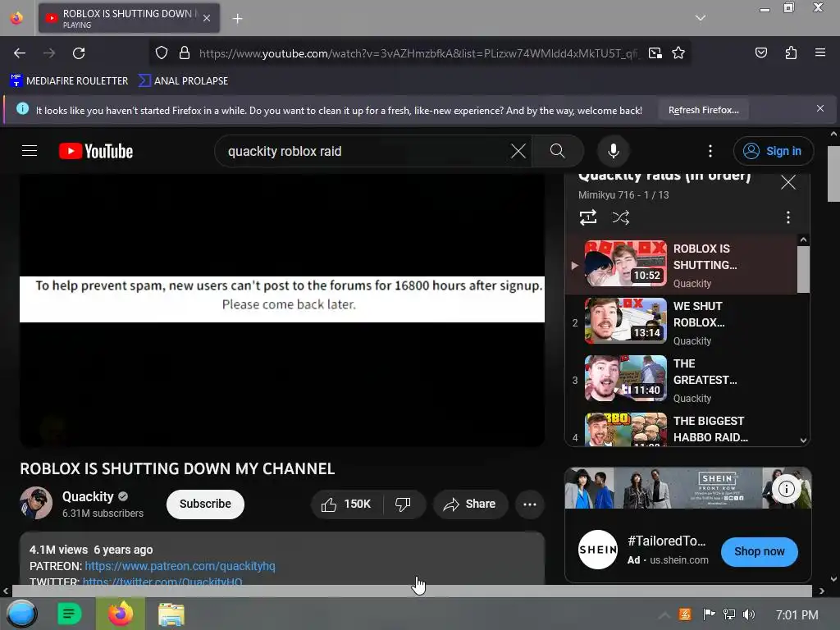Dismiss the Firefox refresh notification bar
The height and width of the screenshot is (630, 840).
[819, 109]
